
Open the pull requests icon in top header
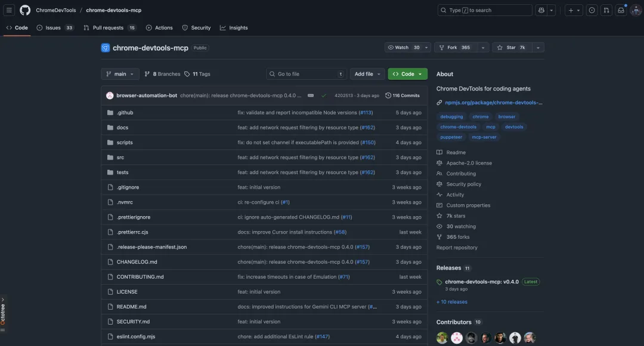pyautogui.click(x=606, y=10)
